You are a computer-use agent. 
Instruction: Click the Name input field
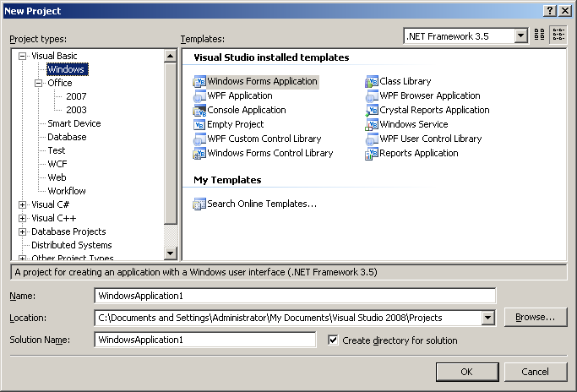point(295,296)
